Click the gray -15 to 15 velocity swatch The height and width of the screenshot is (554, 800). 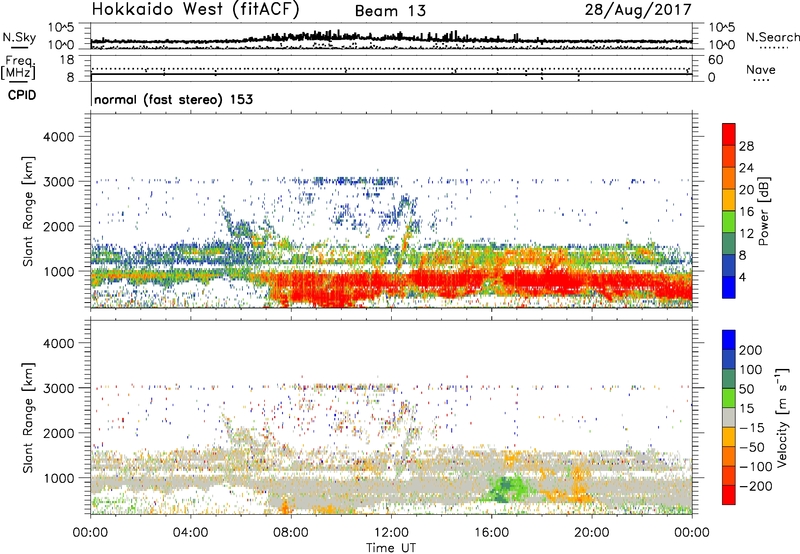tap(729, 417)
